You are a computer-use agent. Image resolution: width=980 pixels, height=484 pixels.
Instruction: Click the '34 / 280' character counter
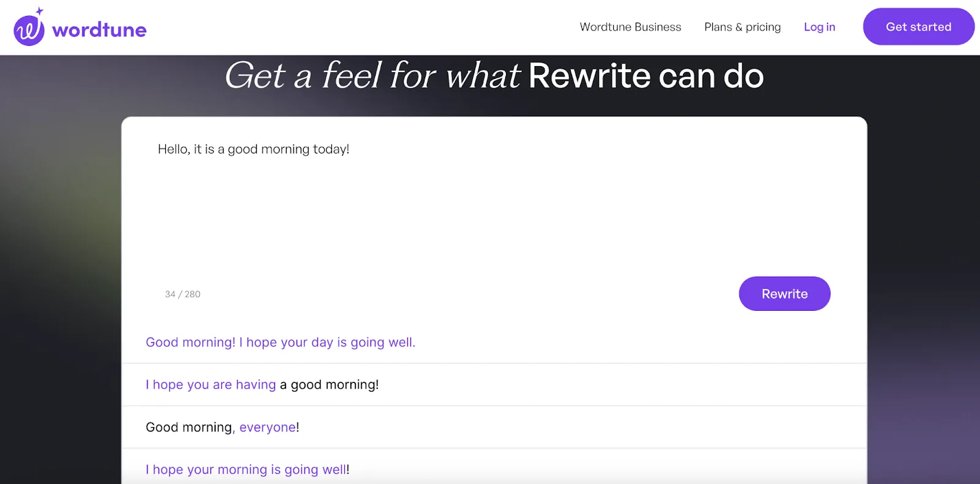(x=183, y=294)
